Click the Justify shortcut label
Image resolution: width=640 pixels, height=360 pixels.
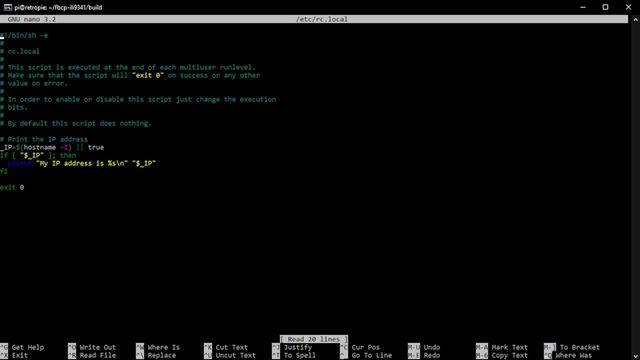pos(298,347)
